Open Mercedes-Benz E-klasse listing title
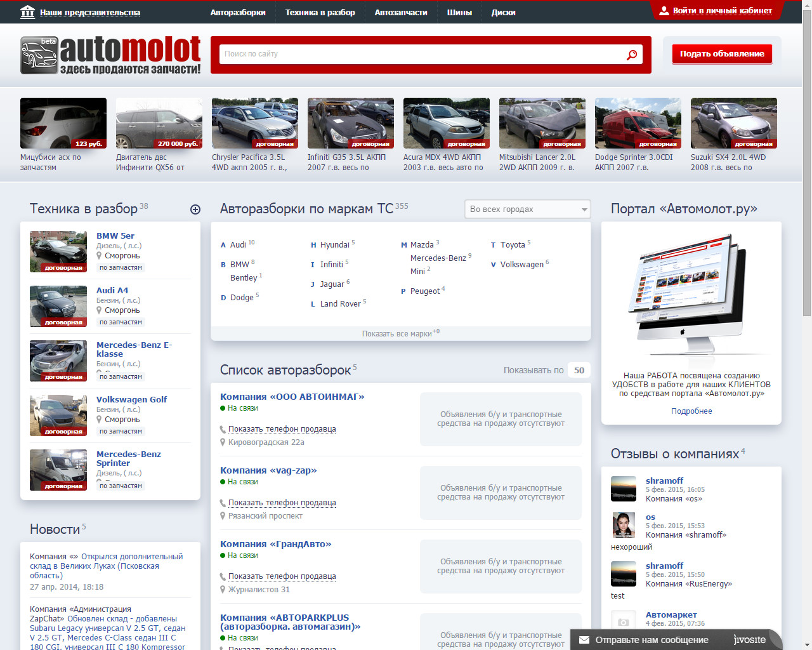Screen dimensions: 812x650 point(134,350)
